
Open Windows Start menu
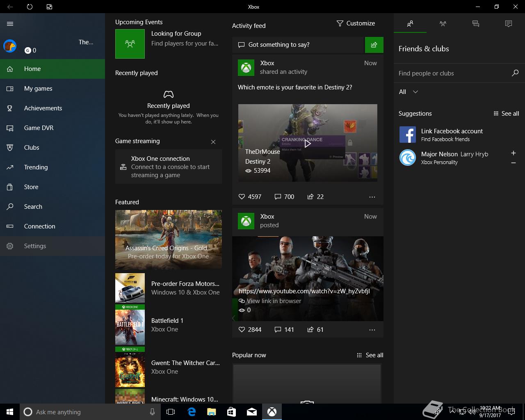pyautogui.click(x=10, y=412)
